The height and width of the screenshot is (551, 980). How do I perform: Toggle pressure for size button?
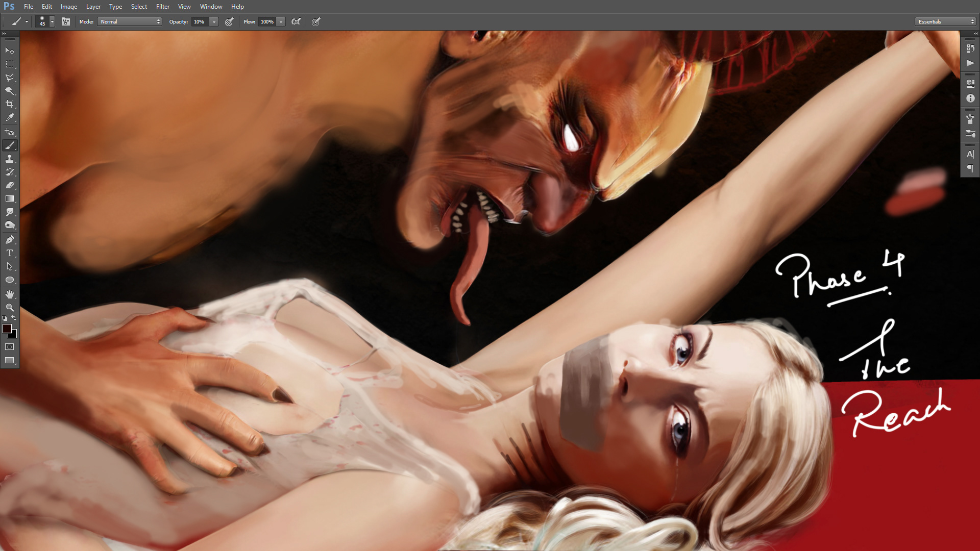316,21
